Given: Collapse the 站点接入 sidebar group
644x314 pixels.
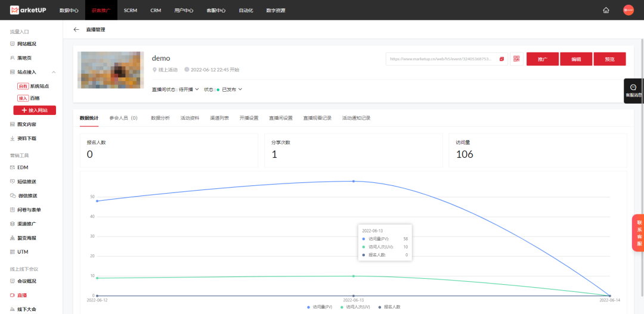Looking at the screenshot, I should pos(54,72).
